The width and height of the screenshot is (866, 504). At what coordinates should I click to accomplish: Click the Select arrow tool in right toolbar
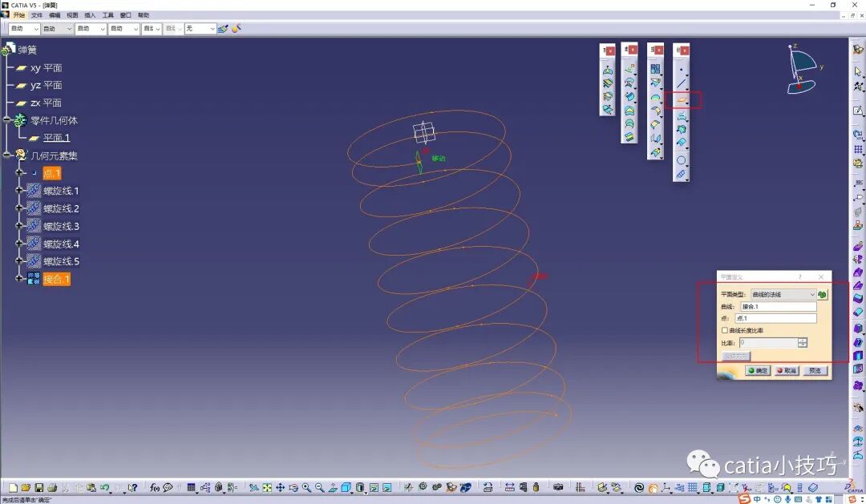(x=858, y=71)
